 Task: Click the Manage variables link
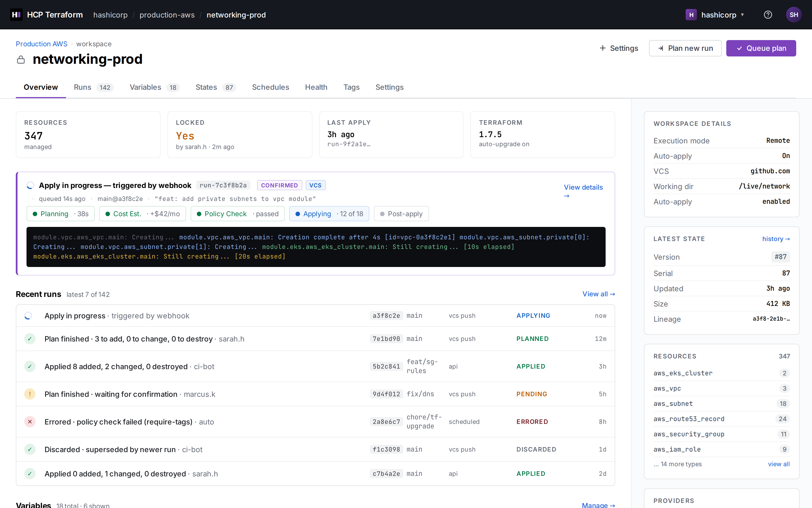[598, 505]
